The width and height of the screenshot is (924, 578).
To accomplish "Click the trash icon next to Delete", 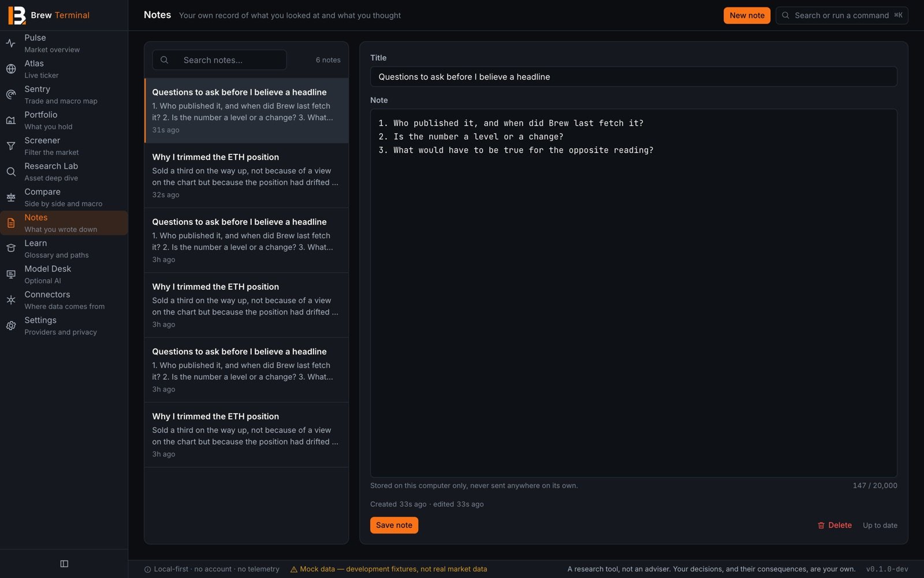I will click(821, 525).
